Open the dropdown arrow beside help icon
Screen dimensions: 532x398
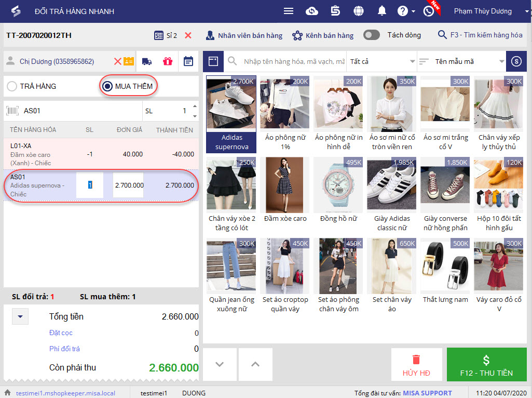coord(413,11)
